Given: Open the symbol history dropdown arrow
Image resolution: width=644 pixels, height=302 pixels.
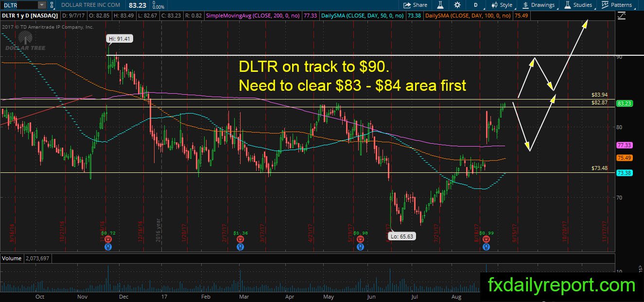Looking at the screenshot, I should [41, 5].
